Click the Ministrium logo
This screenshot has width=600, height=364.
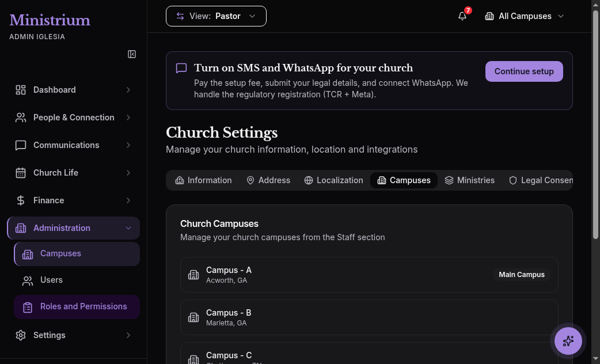click(x=50, y=20)
